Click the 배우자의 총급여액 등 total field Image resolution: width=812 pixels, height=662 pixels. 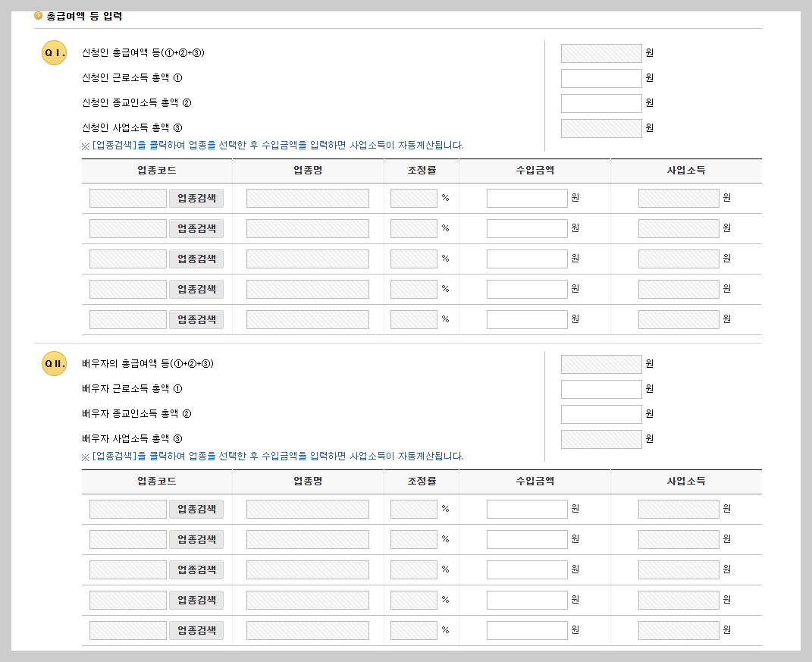(601, 364)
